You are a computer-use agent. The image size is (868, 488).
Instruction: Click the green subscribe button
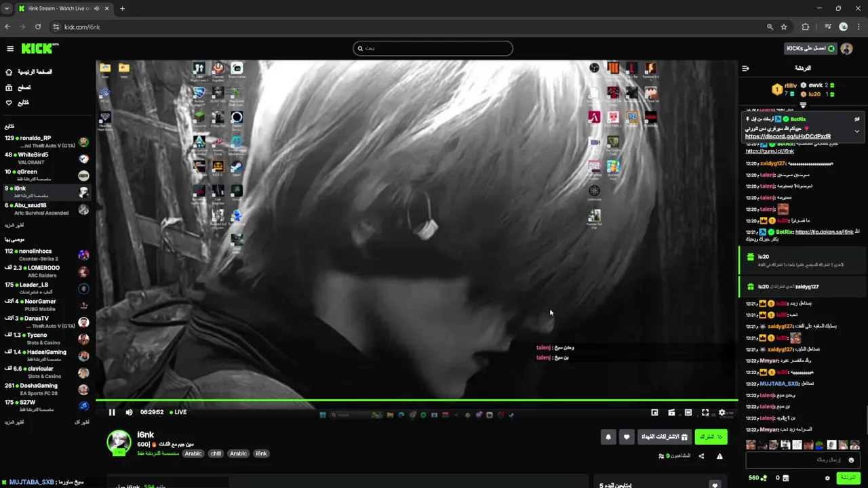(x=711, y=437)
